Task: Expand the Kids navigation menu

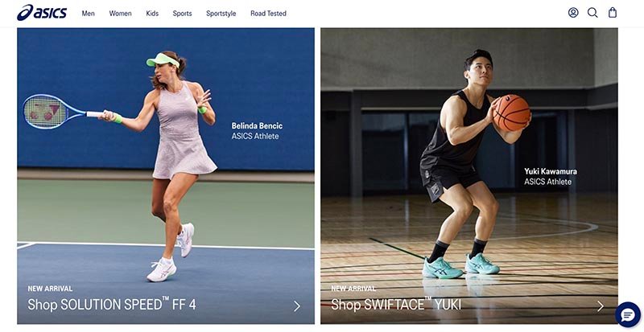Action: pyautogui.click(x=152, y=14)
